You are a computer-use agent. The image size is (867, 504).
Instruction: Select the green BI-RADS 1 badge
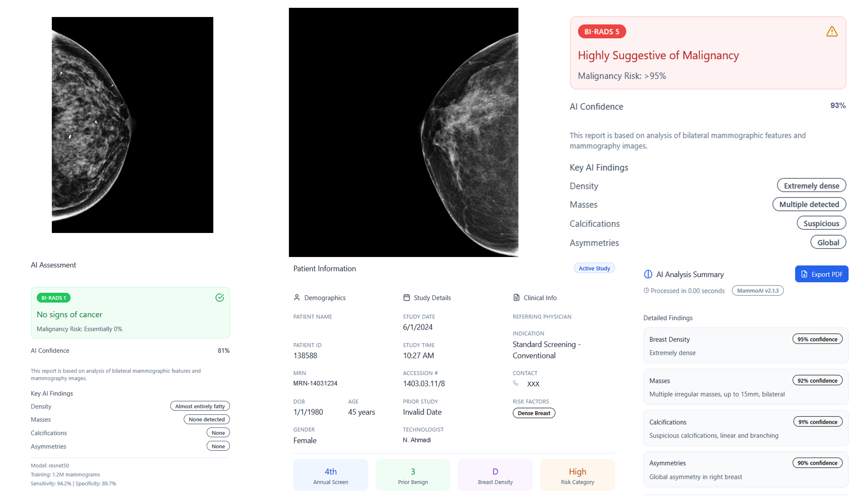(x=53, y=298)
